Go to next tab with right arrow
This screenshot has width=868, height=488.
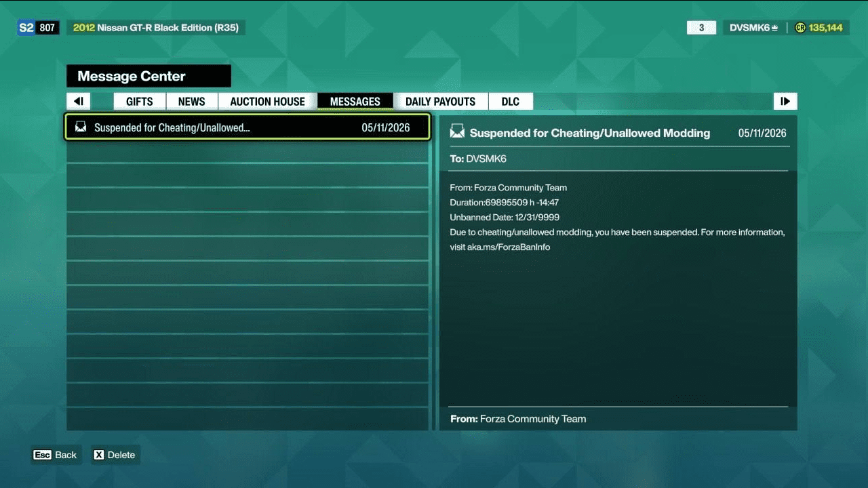[x=785, y=101]
